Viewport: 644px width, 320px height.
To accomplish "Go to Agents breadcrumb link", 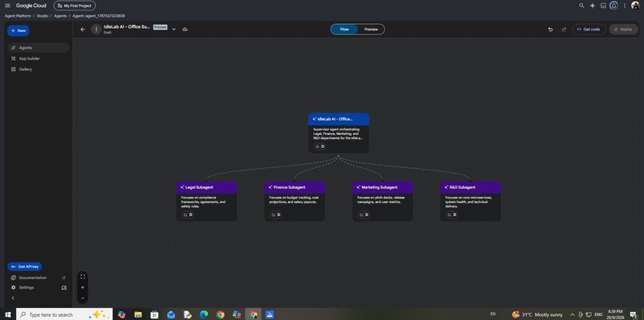I will pos(61,16).
